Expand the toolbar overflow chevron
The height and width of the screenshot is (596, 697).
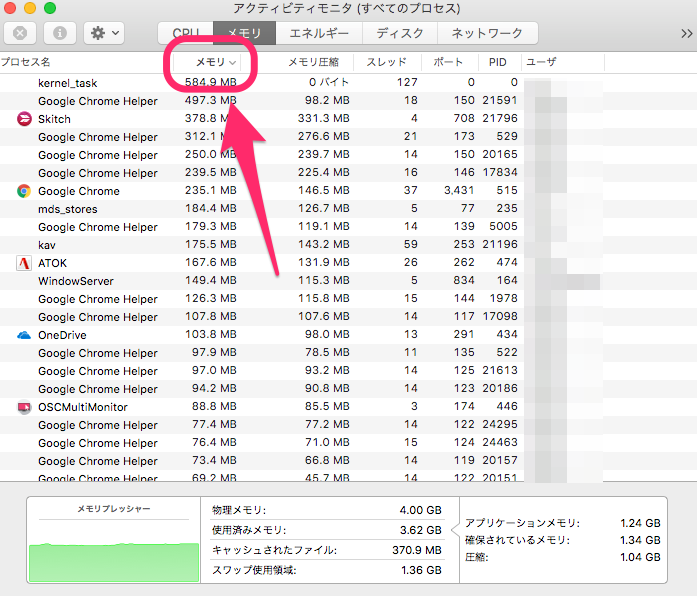point(686,33)
